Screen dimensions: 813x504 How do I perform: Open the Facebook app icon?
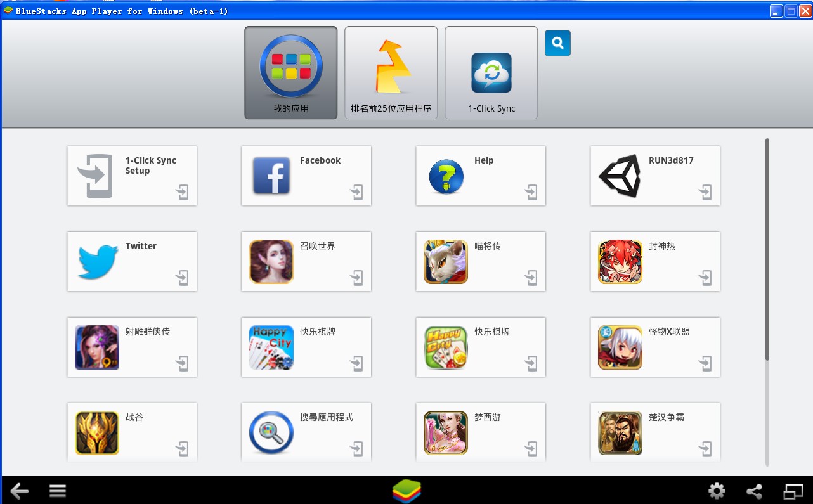pos(271,176)
